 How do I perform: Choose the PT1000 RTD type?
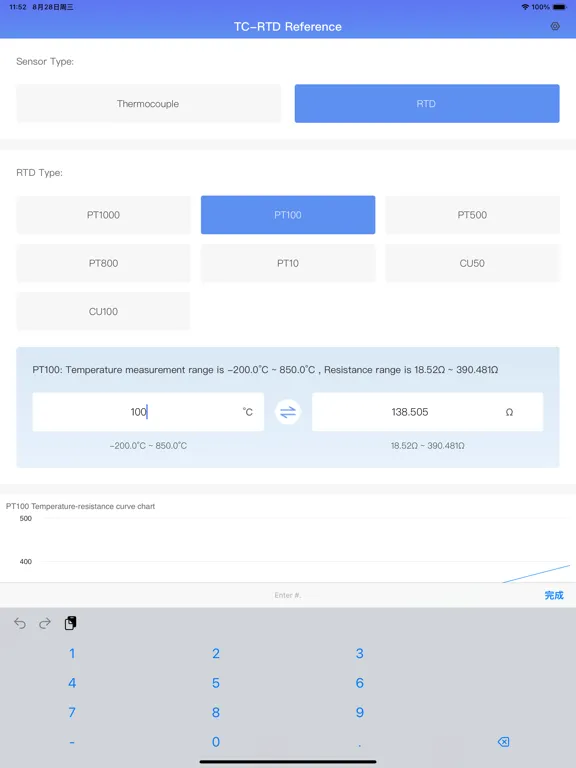pos(103,215)
